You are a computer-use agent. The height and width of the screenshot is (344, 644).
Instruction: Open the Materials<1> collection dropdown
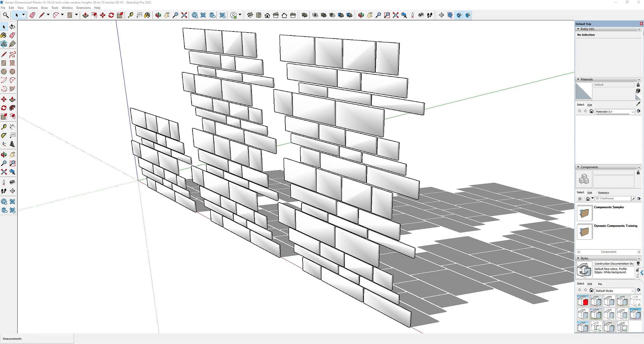tap(633, 112)
